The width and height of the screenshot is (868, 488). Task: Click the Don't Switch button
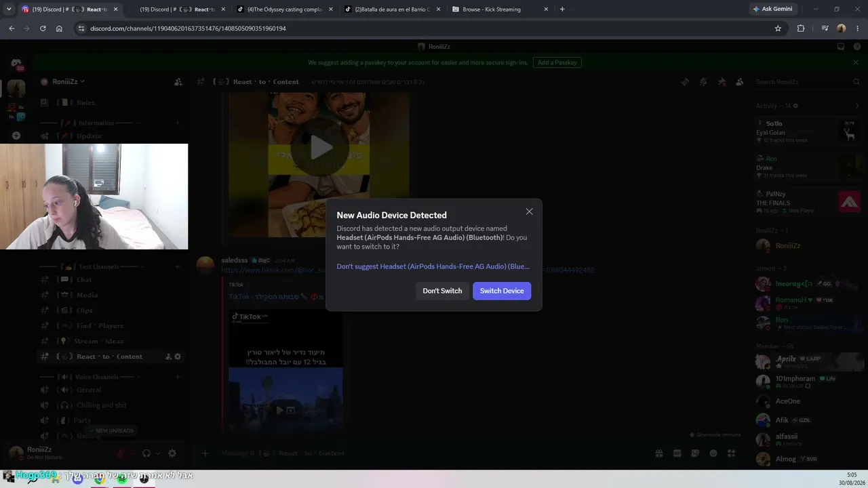[x=442, y=291]
